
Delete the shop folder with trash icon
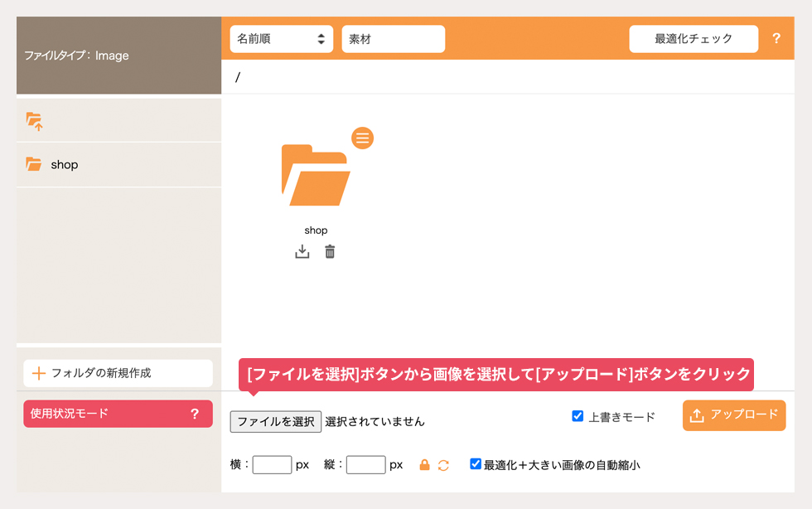330,251
